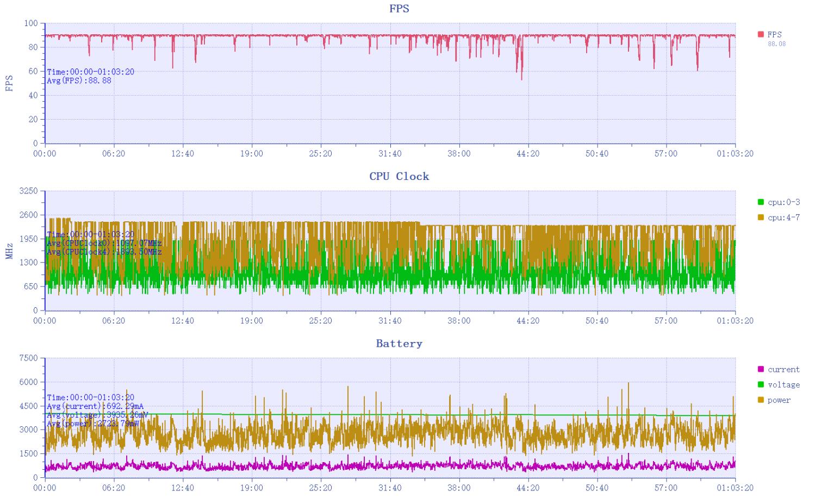The width and height of the screenshot is (815, 504).
Task: Select 44:20 on the CPU Clock time axis
Action: point(528,321)
